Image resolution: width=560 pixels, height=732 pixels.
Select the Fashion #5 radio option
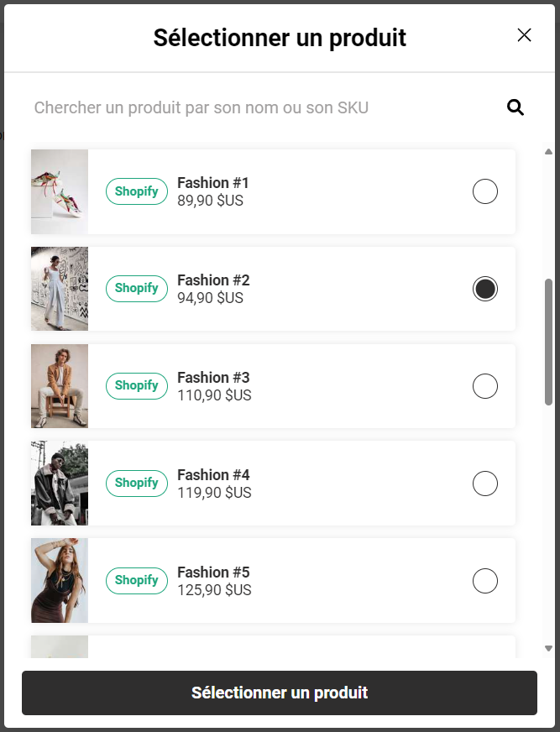click(485, 581)
